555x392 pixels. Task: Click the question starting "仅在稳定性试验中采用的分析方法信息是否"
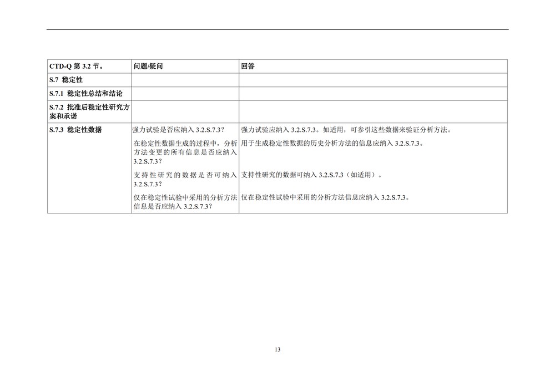(185, 202)
